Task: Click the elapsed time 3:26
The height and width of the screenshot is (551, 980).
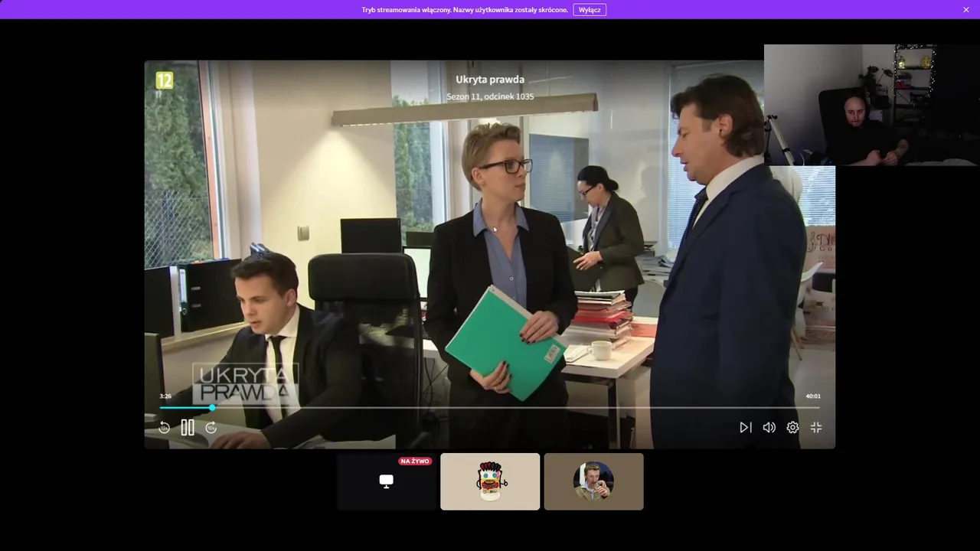Action: tap(165, 396)
